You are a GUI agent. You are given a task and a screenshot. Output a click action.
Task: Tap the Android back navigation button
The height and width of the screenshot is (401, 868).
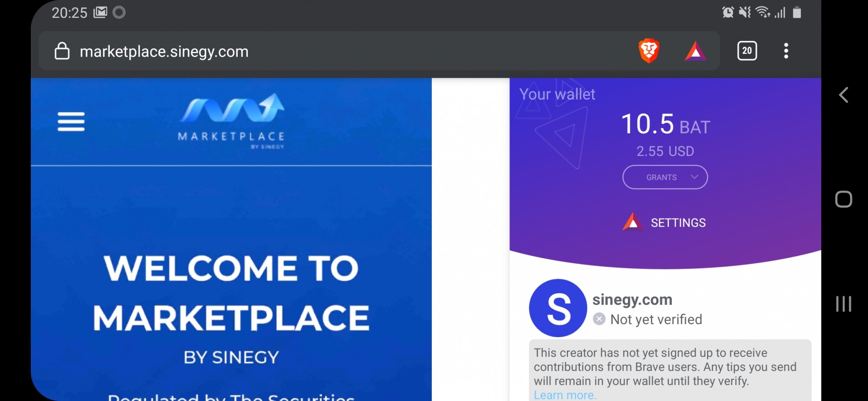click(x=844, y=95)
